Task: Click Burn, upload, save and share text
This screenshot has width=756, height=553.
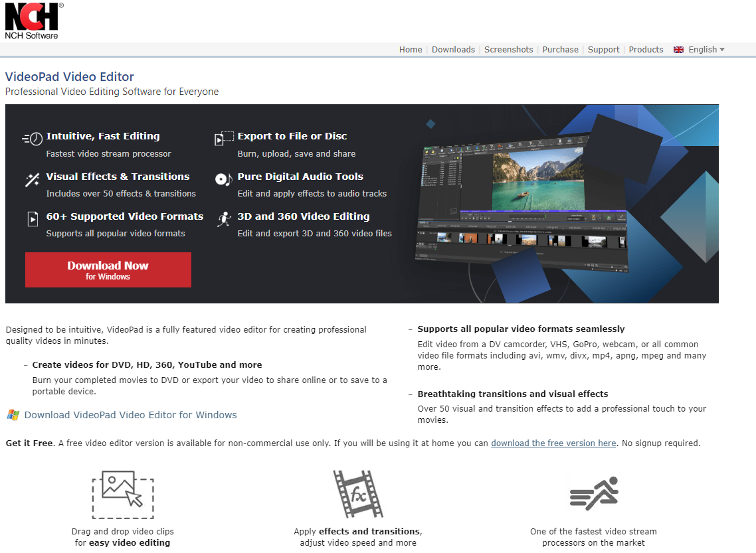Action: click(x=296, y=153)
